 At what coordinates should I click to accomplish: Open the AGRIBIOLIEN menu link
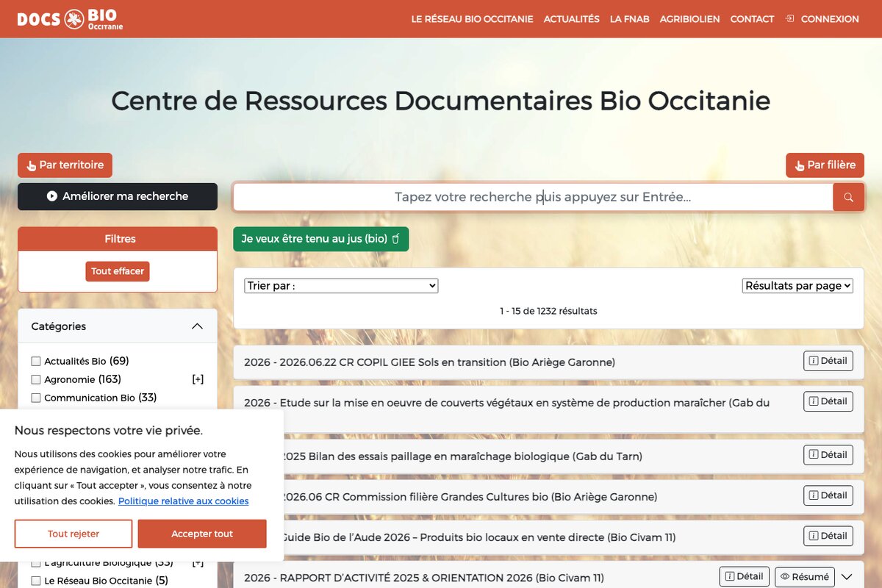(689, 19)
